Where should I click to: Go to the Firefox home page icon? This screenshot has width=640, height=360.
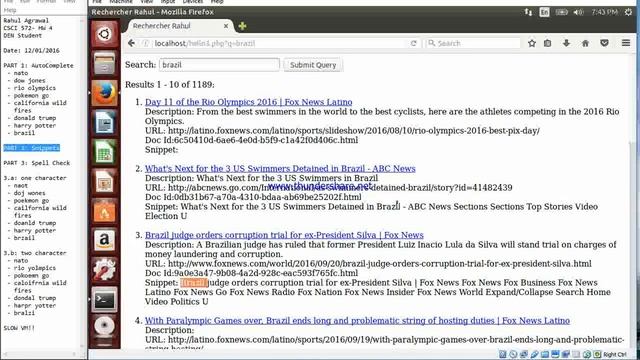585,43
